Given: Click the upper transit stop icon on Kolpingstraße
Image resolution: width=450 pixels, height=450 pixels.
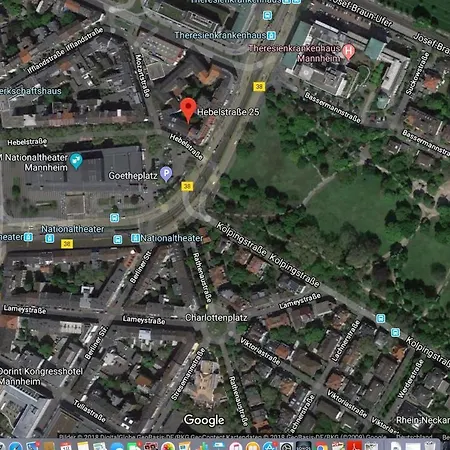Looking at the screenshot, I should tap(381, 318).
